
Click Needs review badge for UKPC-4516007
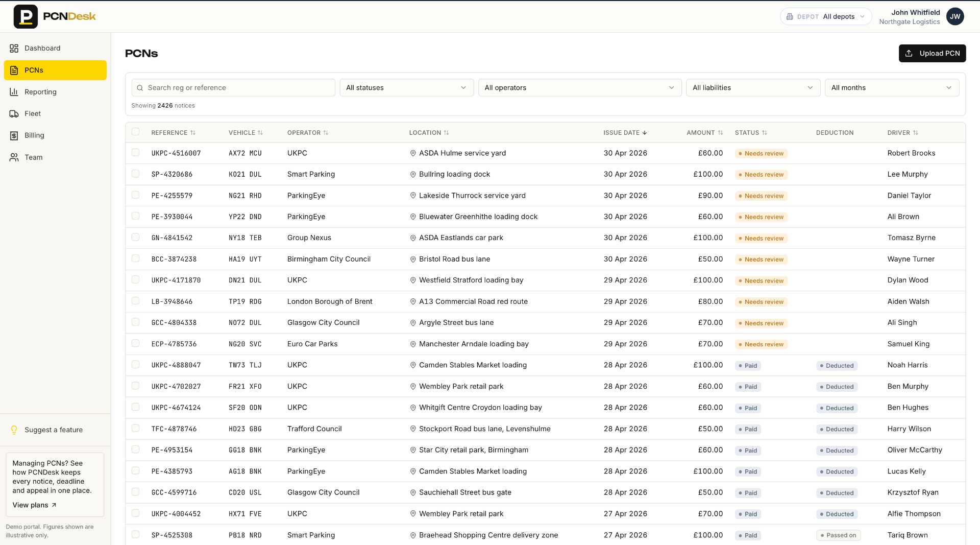[761, 154]
